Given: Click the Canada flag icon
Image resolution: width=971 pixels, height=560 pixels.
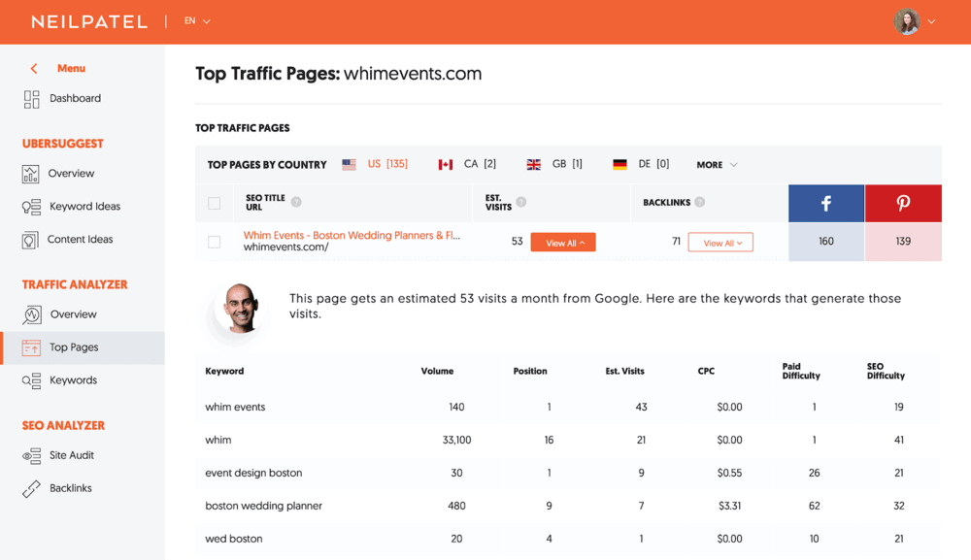Looking at the screenshot, I should [446, 165].
